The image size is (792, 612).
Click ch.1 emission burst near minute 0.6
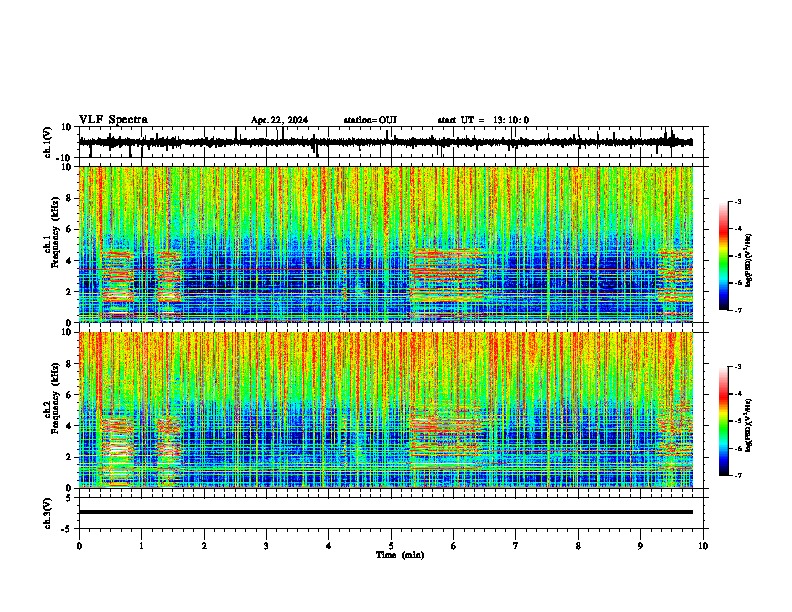(x=118, y=277)
